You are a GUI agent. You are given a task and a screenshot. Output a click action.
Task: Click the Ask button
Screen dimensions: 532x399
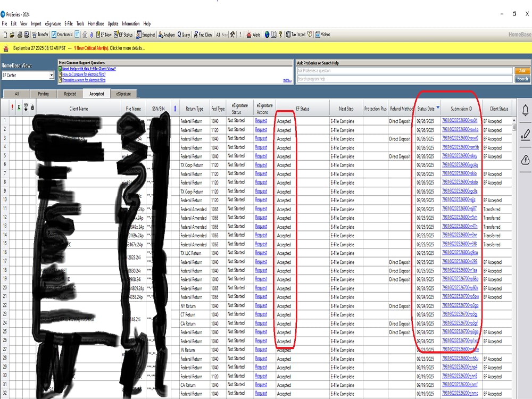(522, 71)
